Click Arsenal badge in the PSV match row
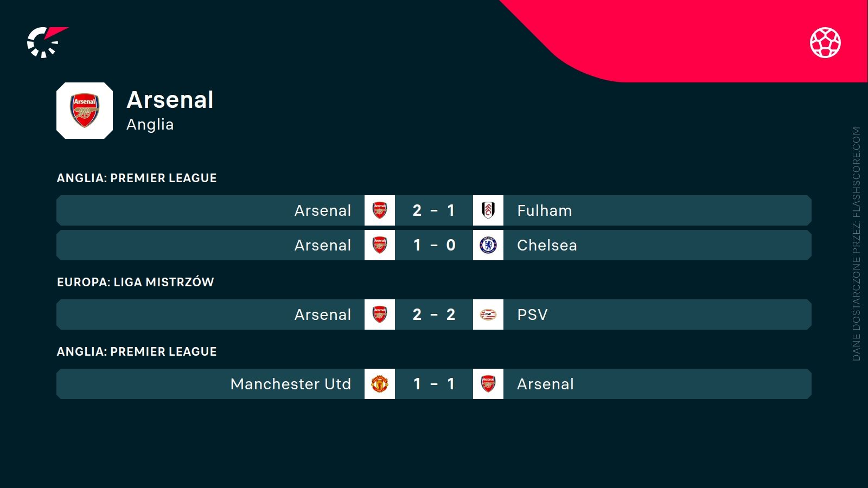Image resolution: width=868 pixels, height=488 pixels. (380, 314)
